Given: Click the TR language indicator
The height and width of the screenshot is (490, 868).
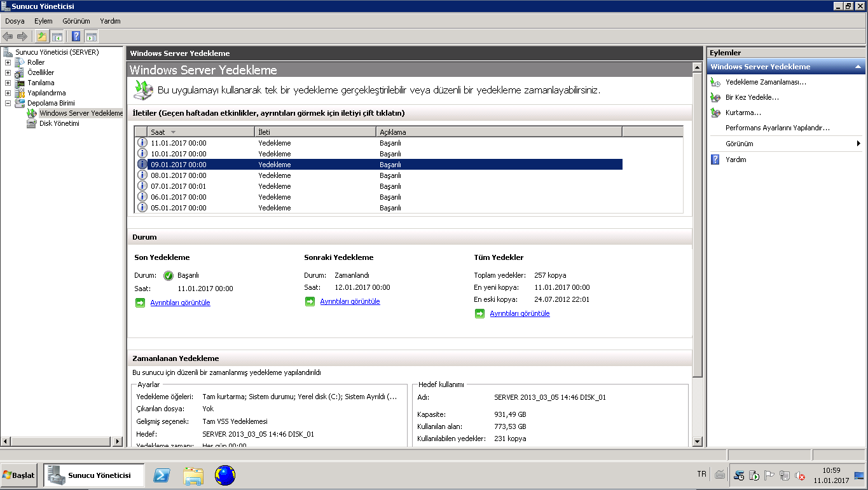Looking at the screenshot, I should click(701, 474).
